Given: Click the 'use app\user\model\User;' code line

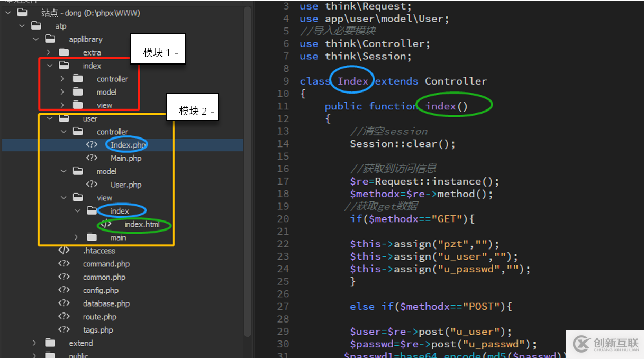Looking at the screenshot, I should 374,19.
